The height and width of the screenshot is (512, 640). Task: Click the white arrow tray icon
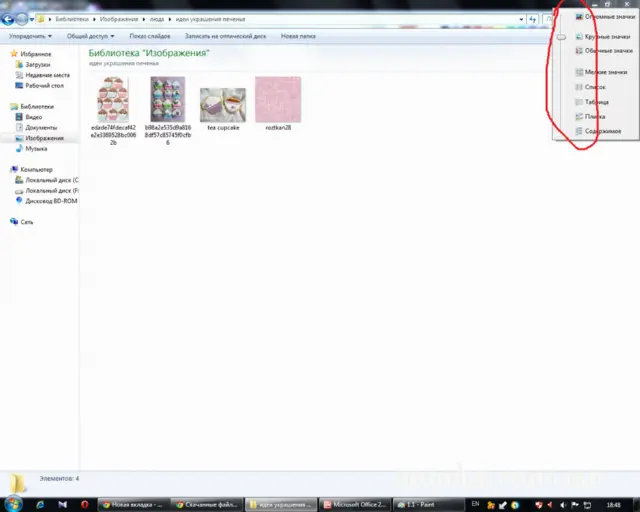[x=503, y=505]
